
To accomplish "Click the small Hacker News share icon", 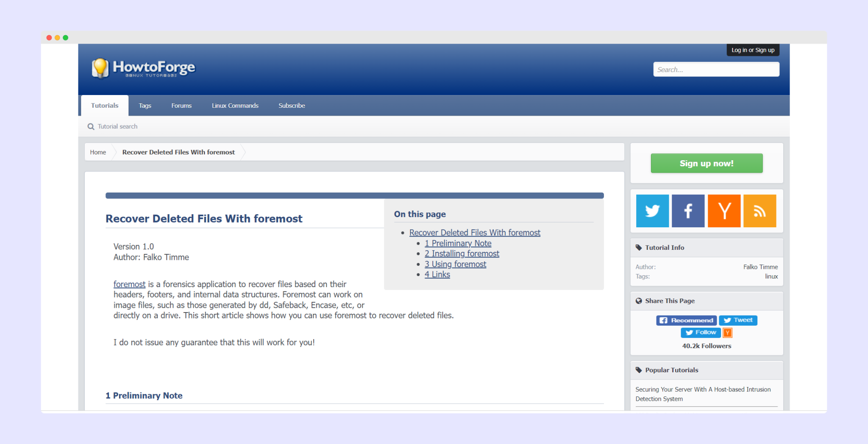I will (x=727, y=333).
